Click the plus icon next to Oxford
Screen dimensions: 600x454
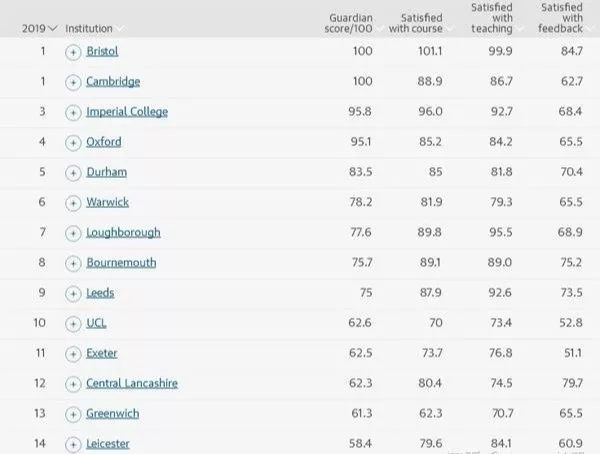point(73,143)
